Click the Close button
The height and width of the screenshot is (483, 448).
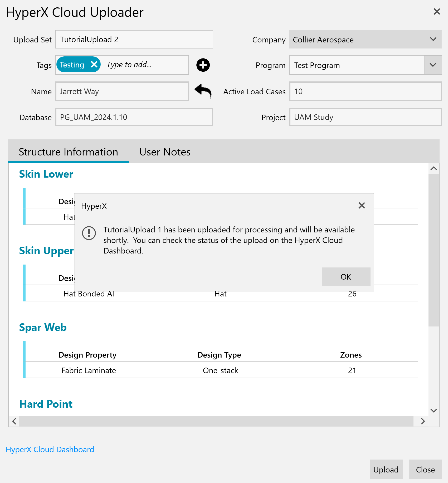coord(425,470)
